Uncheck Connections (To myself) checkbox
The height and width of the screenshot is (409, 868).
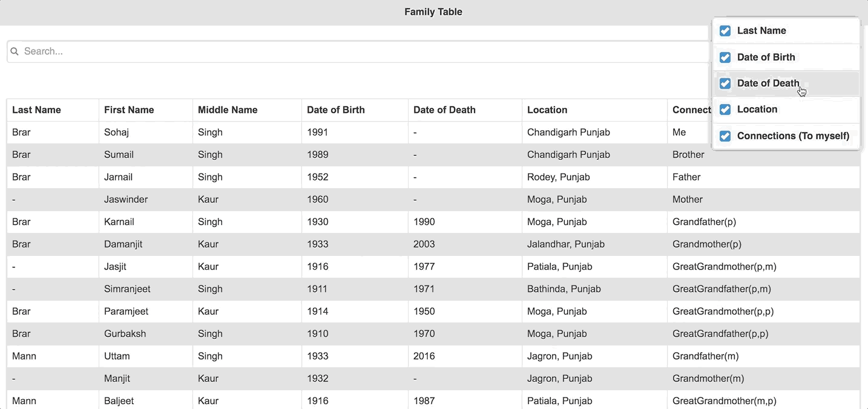point(725,136)
